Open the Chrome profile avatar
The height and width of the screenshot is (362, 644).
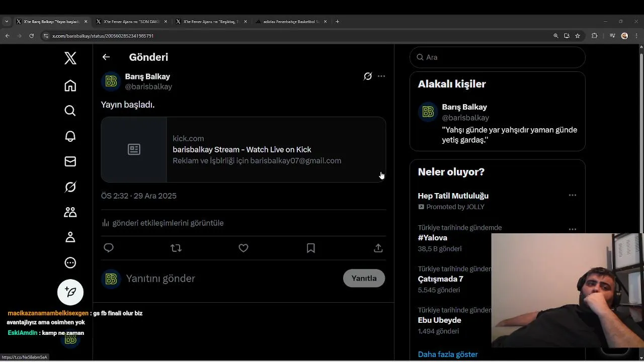pyautogui.click(x=624, y=36)
